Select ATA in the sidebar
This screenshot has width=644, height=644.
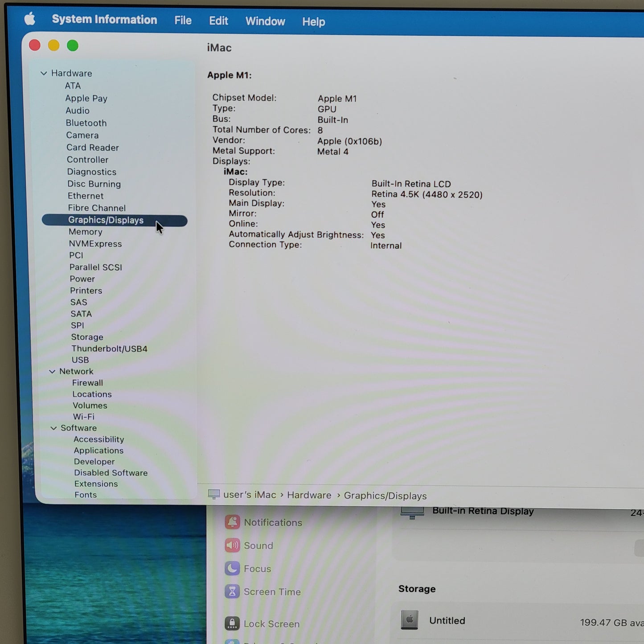tap(73, 86)
